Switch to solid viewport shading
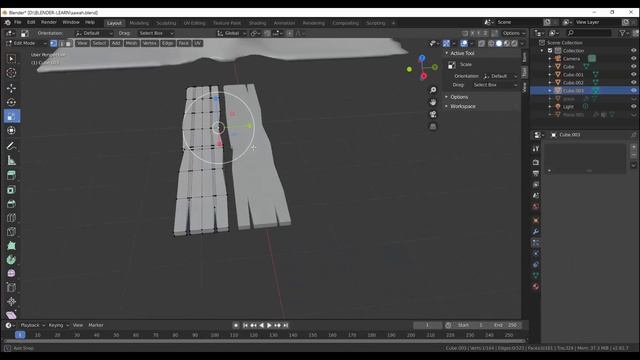 point(499,43)
